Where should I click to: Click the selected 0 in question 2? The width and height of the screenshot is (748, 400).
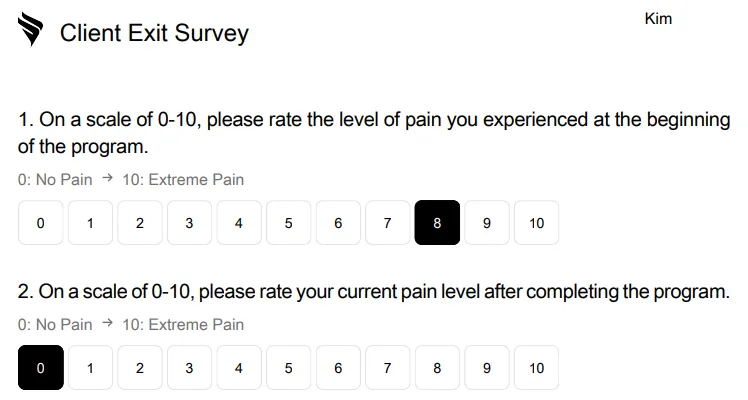point(41,368)
